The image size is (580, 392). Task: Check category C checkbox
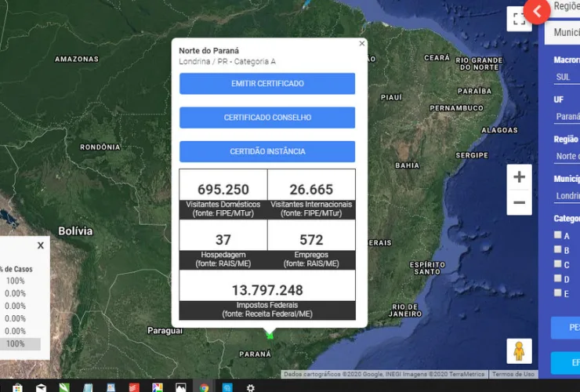[557, 263]
